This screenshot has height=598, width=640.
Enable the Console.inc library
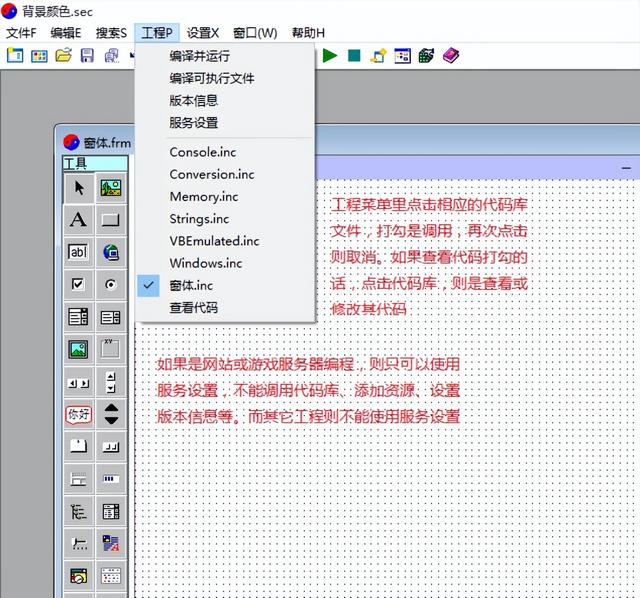click(x=225, y=152)
